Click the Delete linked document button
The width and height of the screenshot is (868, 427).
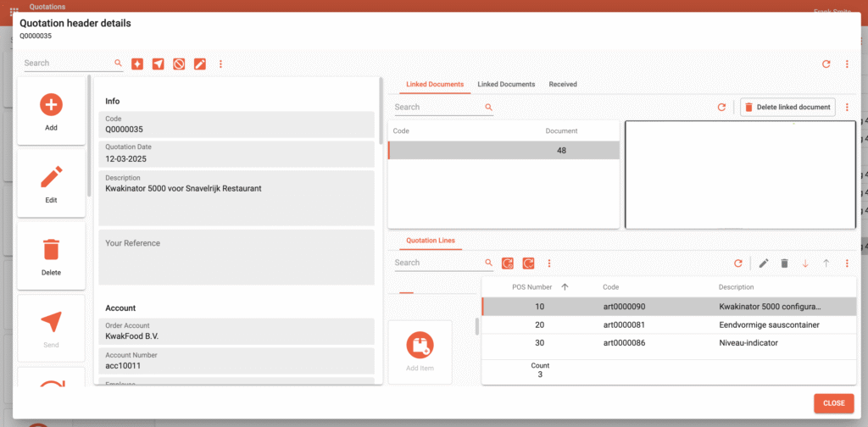point(787,108)
